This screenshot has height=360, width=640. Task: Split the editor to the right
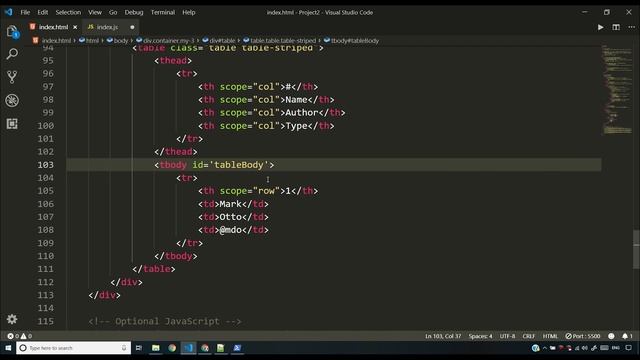pos(616,27)
